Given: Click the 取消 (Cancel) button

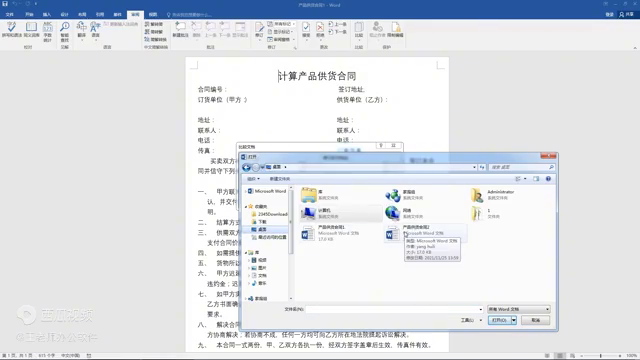Looking at the screenshot, I should (536, 320).
